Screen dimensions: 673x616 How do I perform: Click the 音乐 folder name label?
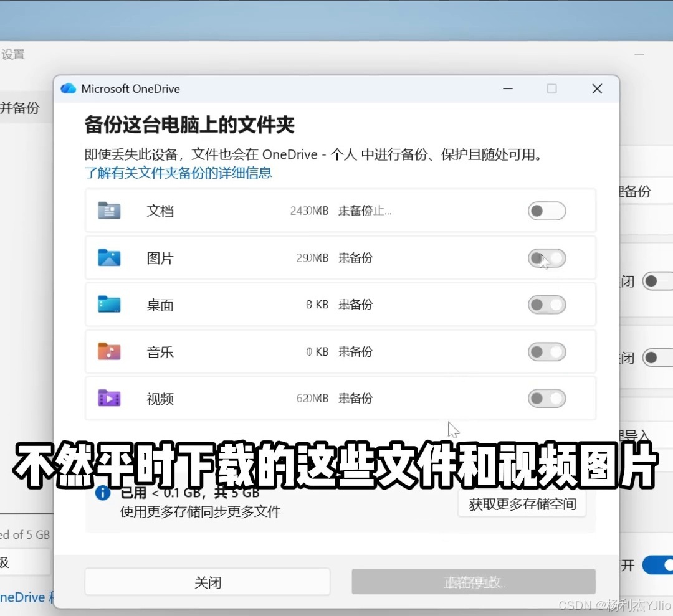coord(160,352)
